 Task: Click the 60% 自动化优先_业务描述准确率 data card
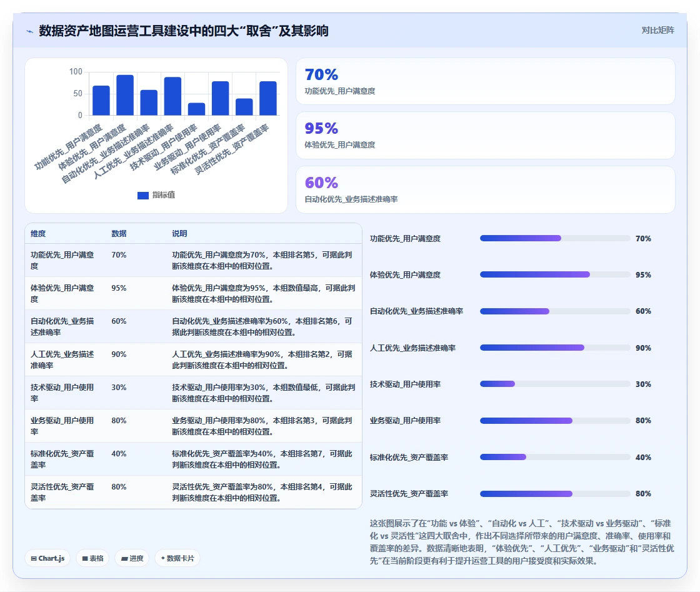click(485, 190)
